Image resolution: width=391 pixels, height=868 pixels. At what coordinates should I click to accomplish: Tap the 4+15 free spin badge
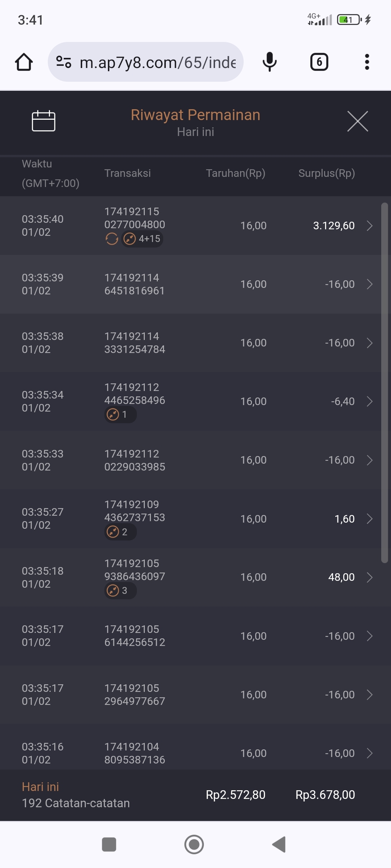[x=142, y=239]
